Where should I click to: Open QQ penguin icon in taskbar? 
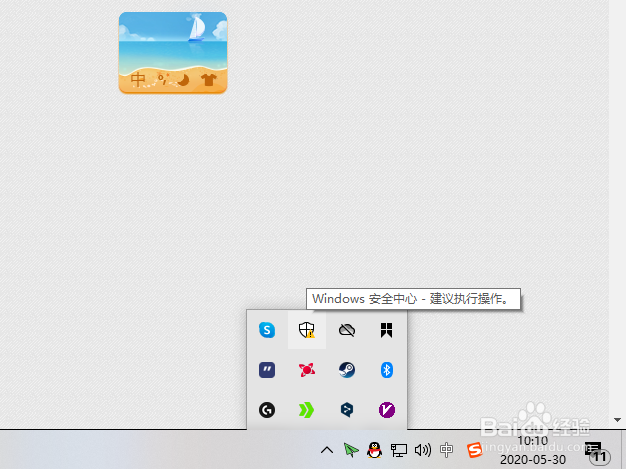(x=374, y=450)
